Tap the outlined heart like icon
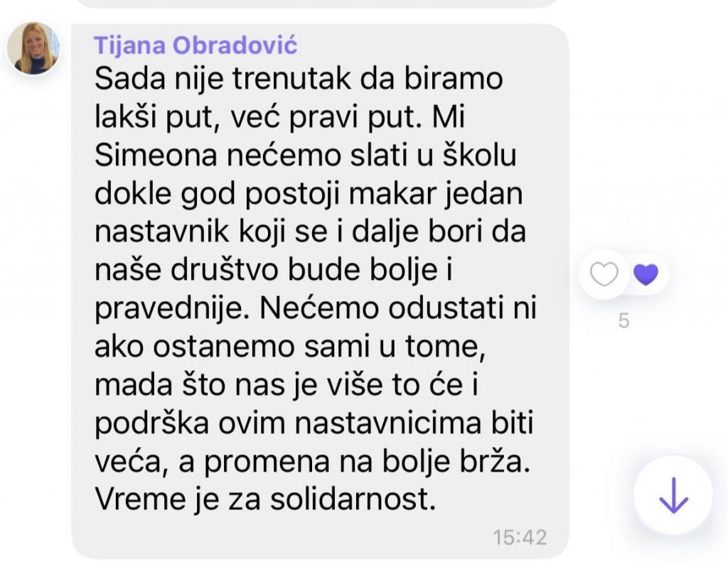728x564 pixels. click(604, 274)
